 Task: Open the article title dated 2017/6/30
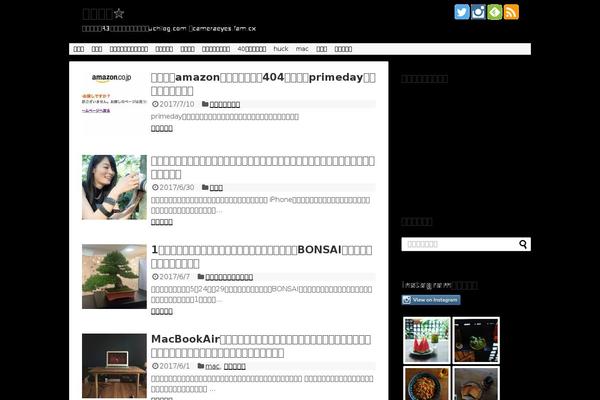[263, 167]
